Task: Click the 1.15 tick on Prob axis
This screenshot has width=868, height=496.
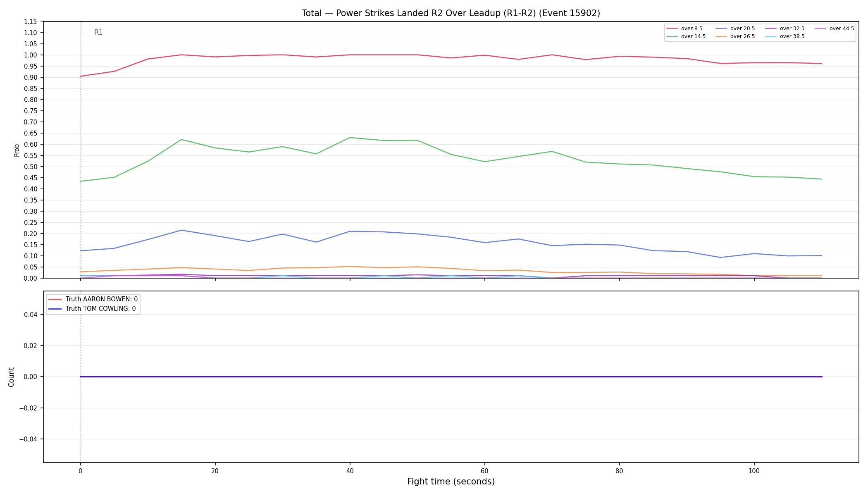Action: tap(31, 21)
